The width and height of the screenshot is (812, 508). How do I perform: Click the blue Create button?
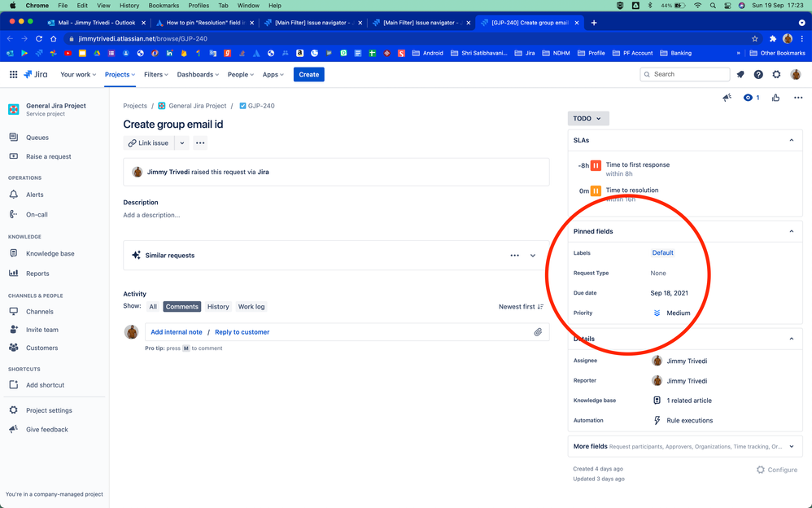308,75
